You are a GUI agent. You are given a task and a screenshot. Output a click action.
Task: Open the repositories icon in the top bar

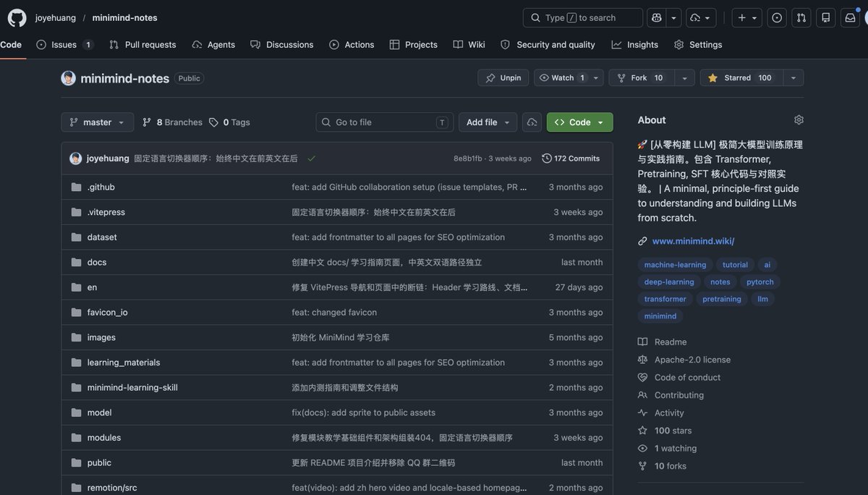click(826, 17)
